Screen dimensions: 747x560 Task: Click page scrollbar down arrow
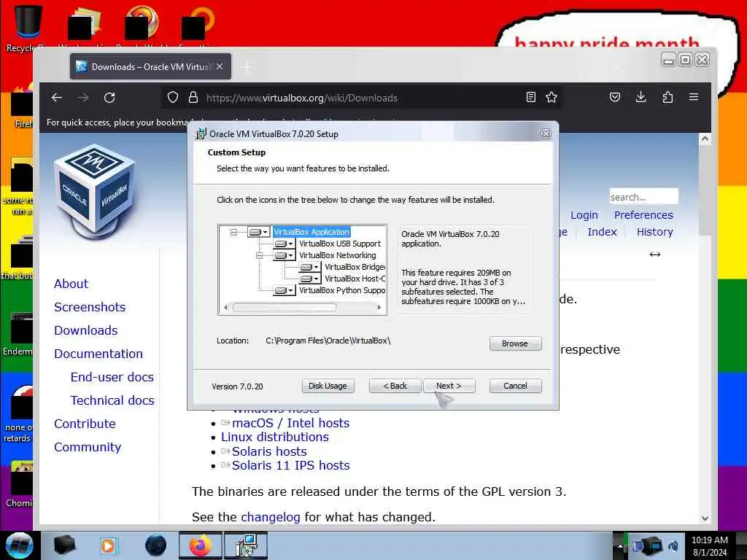705,518
